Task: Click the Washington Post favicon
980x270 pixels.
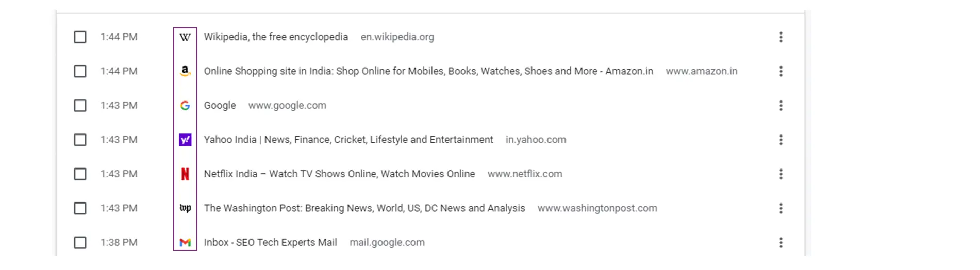Action: pos(185,208)
